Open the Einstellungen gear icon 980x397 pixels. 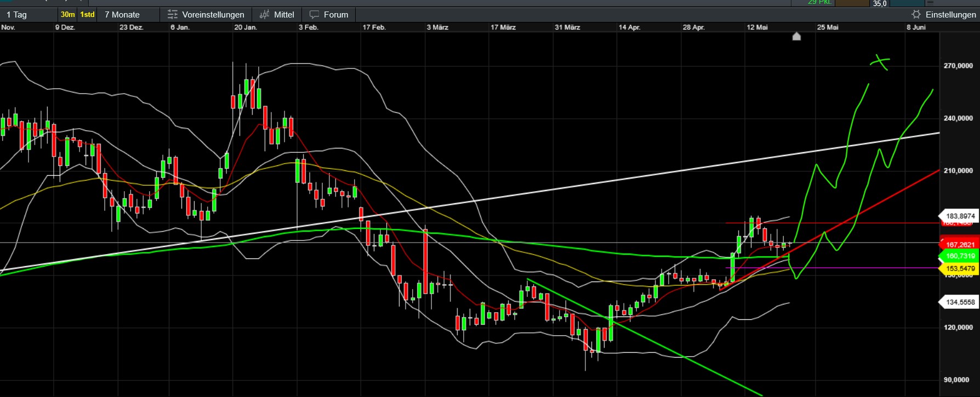tap(916, 15)
